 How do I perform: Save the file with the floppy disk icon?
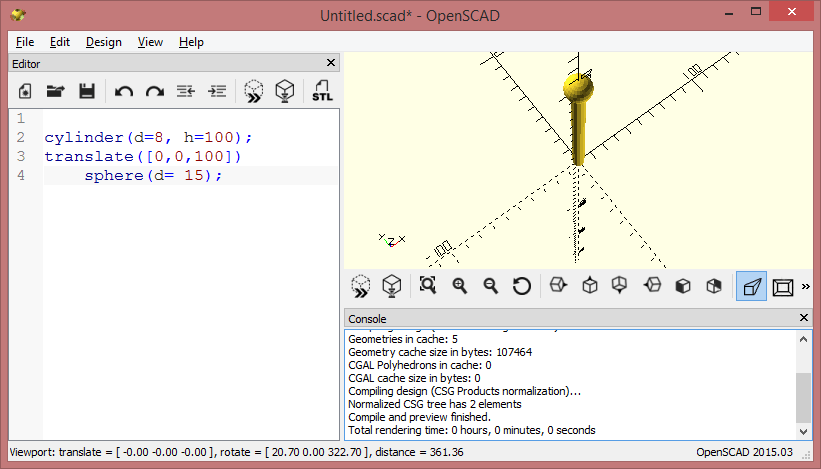click(87, 91)
